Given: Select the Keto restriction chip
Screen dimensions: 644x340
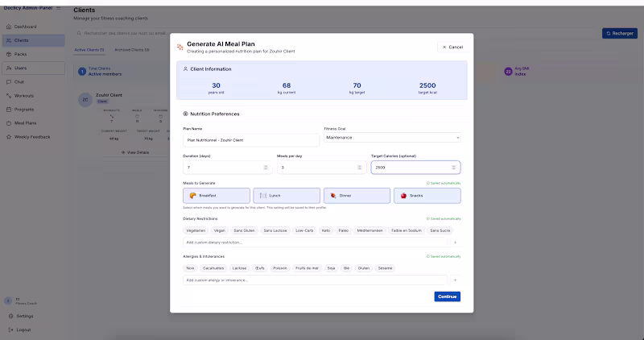Looking at the screenshot, I should click(326, 230).
